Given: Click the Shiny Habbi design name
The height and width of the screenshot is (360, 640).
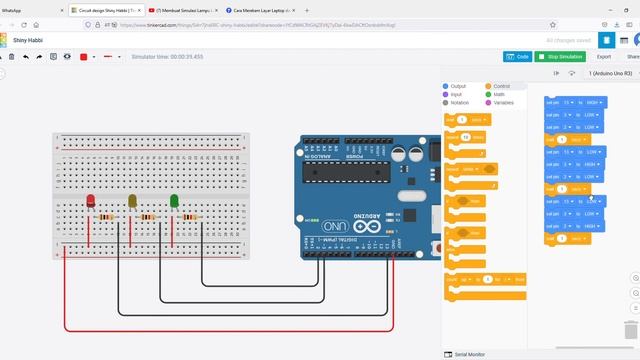Looking at the screenshot, I should (x=28, y=40).
